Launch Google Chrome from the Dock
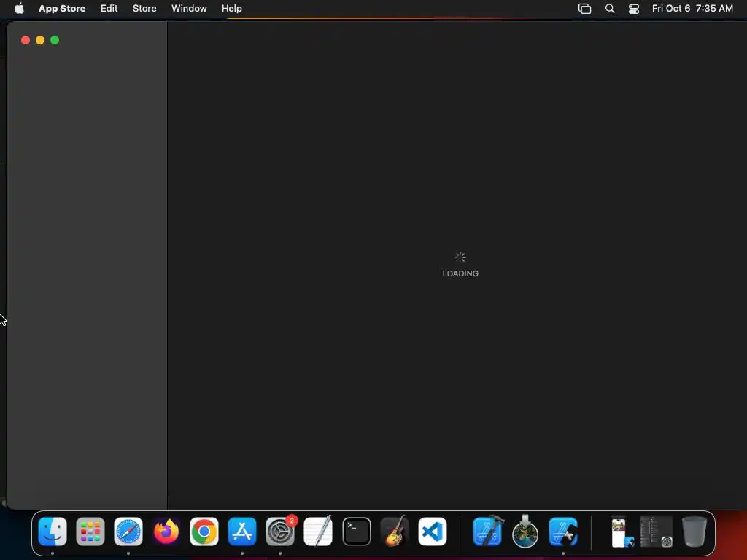747x560 pixels. (x=204, y=531)
